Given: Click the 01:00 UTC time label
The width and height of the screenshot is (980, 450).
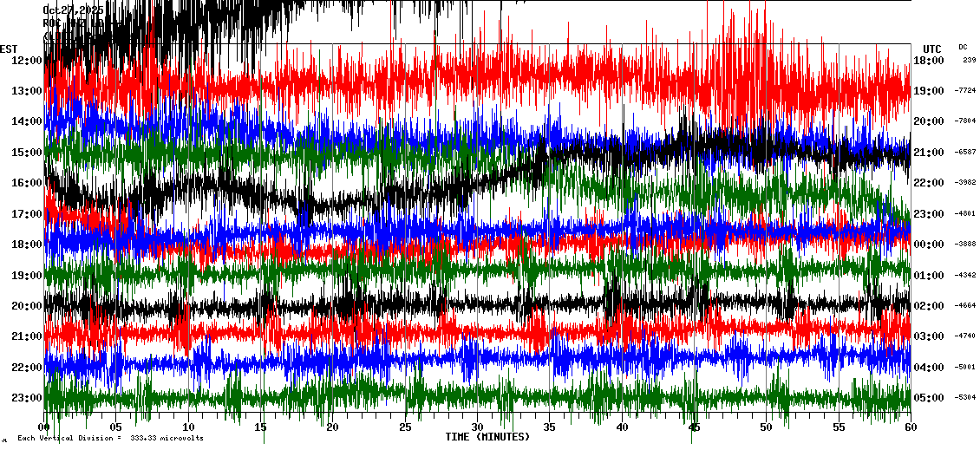Looking at the screenshot, I should pyautogui.click(x=928, y=275).
